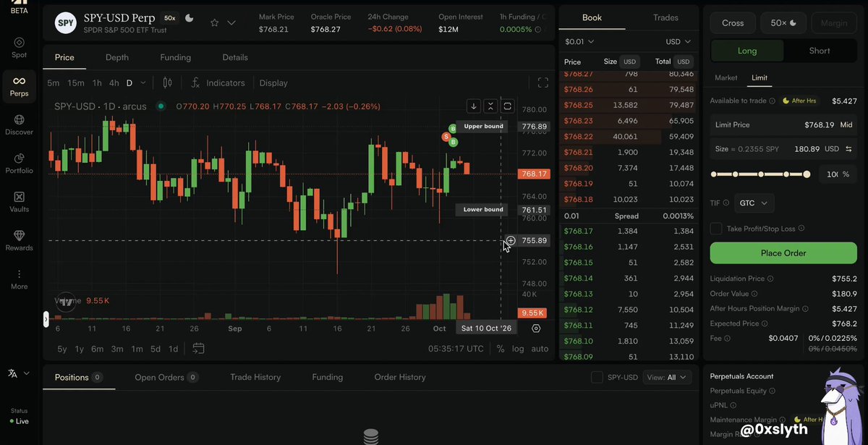Expand the SPY-USD market selector chevron
868x445 pixels.
[x=231, y=22]
